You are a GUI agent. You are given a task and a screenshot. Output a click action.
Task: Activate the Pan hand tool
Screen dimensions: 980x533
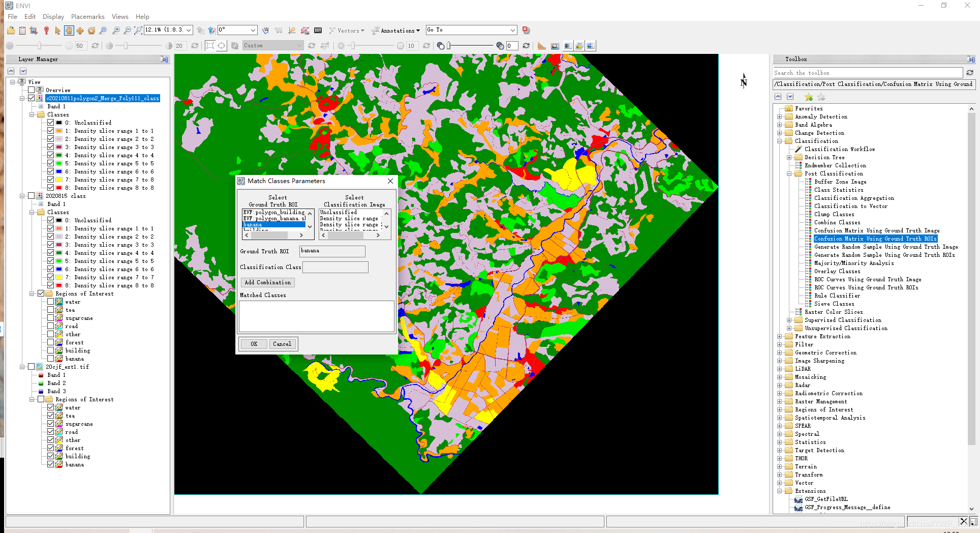coord(69,31)
